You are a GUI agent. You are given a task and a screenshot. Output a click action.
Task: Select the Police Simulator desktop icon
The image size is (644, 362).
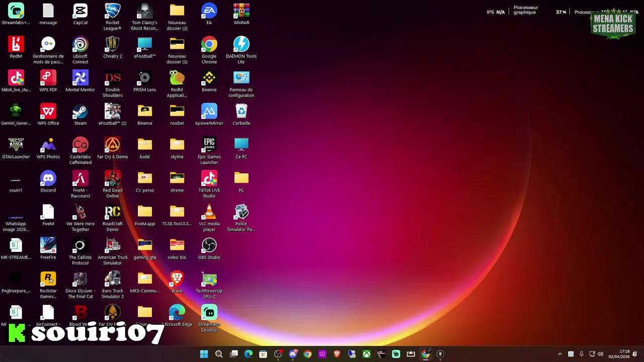[x=242, y=218]
